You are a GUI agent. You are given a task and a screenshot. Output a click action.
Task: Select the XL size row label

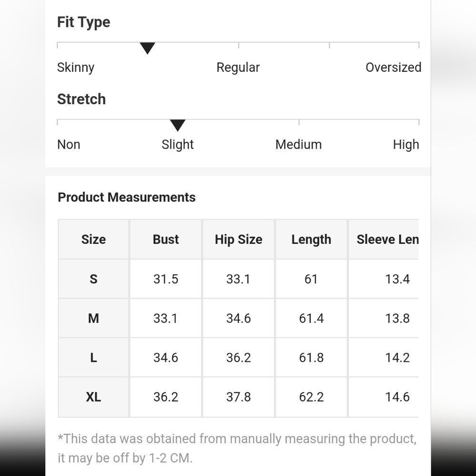coord(93,397)
